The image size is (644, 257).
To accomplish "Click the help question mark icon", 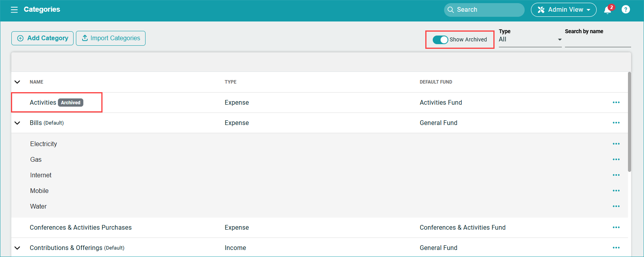I will [626, 10].
